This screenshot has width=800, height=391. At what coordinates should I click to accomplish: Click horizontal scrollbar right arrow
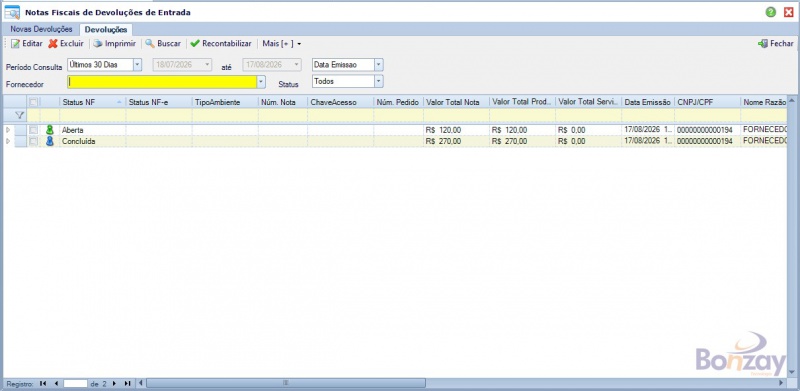pyautogui.click(x=781, y=382)
